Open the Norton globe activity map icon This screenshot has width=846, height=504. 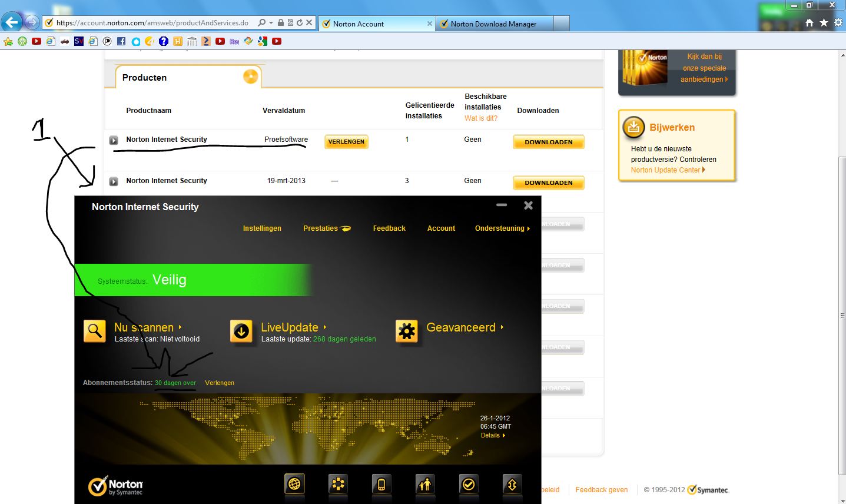(294, 484)
